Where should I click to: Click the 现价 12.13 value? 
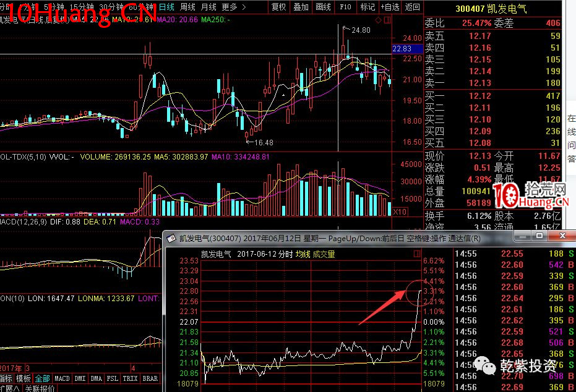click(479, 156)
